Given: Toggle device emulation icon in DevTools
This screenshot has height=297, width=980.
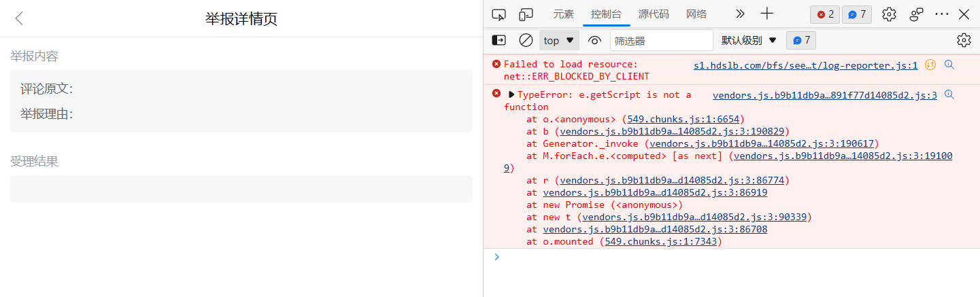Looking at the screenshot, I should 526,14.
